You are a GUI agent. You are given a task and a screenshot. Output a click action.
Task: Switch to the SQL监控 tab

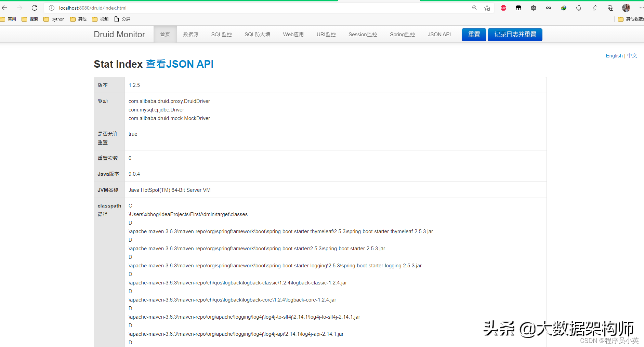pyautogui.click(x=221, y=34)
